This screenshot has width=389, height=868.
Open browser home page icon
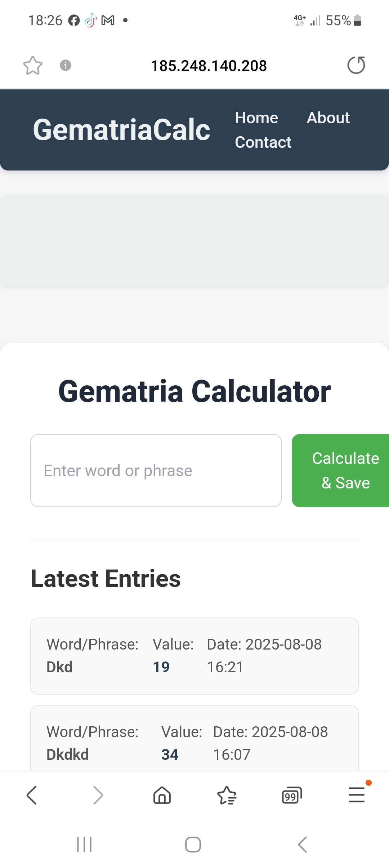[162, 795]
